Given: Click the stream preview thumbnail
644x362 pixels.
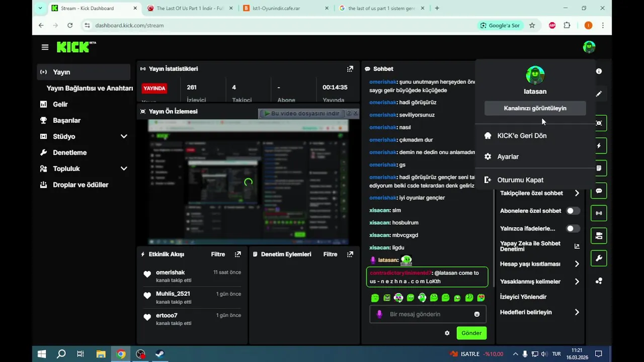Looking at the screenshot, I should [x=248, y=182].
